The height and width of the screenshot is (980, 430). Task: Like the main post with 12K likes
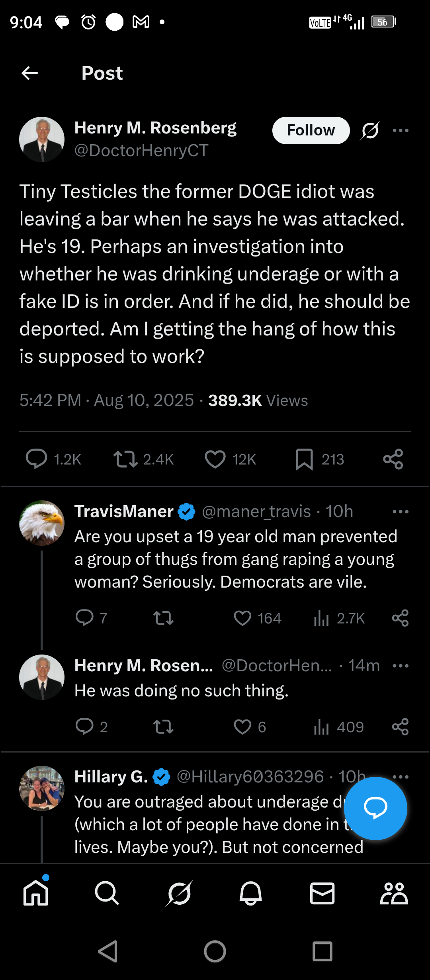click(x=215, y=459)
